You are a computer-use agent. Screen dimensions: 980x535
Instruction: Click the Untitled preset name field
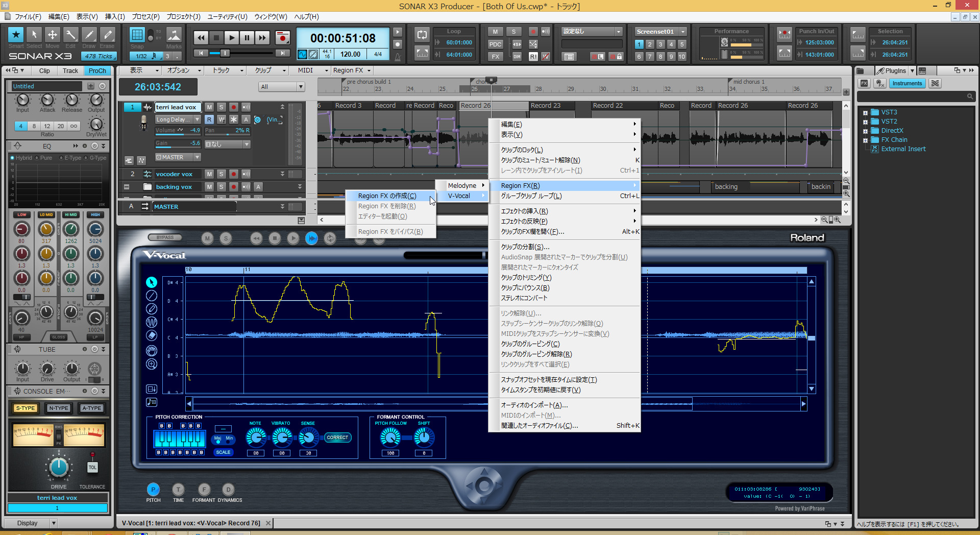[x=46, y=86]
